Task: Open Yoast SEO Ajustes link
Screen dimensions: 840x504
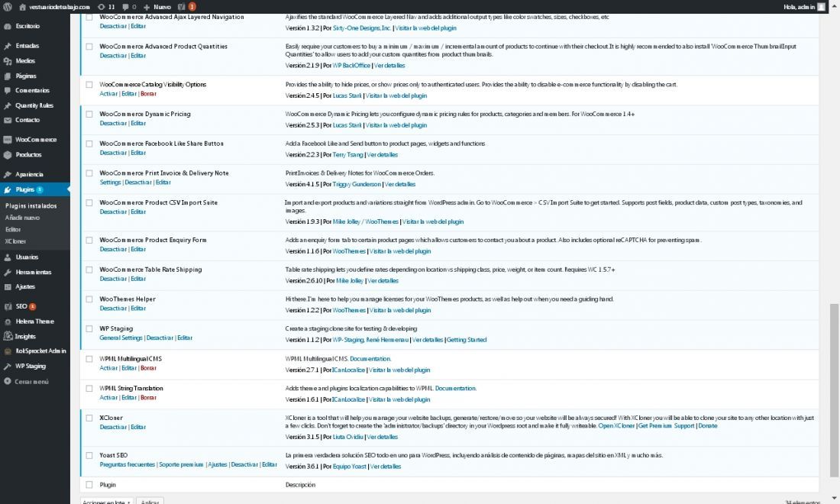Action: [x=218, y=464]
